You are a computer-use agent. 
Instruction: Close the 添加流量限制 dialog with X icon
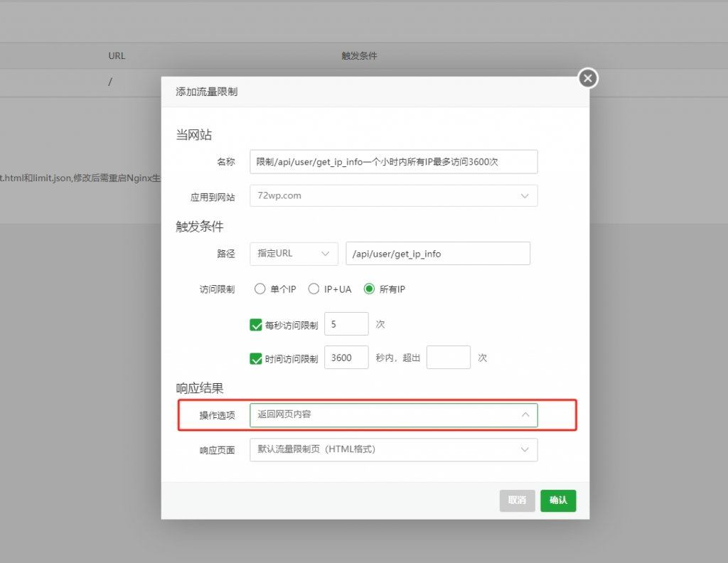(x=587, y=78)
